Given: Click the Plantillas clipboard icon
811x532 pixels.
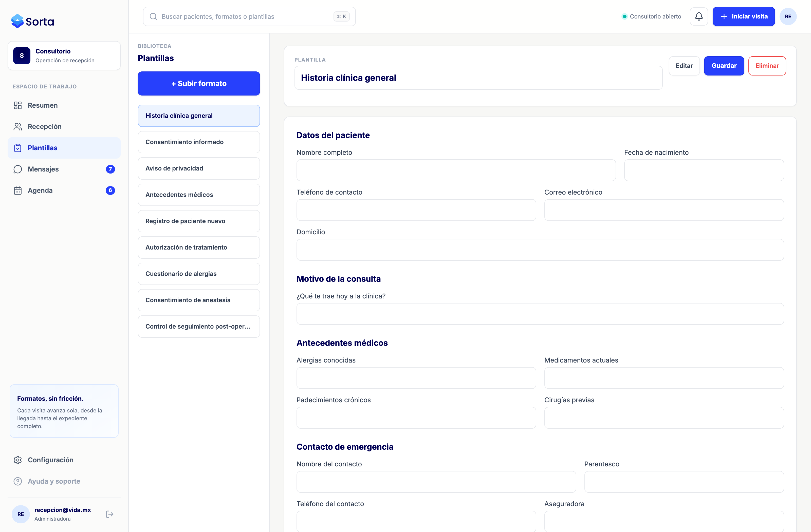Looking at the screenshot, I should (18, 148).
